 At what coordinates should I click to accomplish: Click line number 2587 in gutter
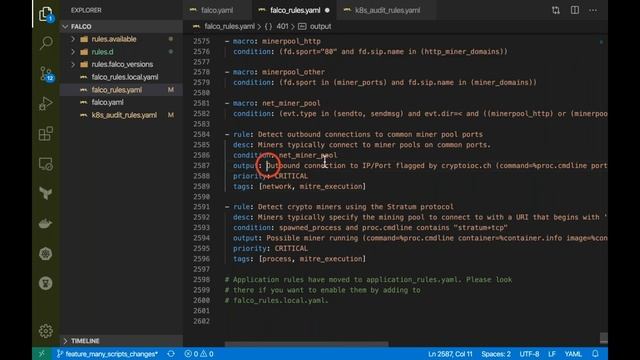tap(202, 166)
